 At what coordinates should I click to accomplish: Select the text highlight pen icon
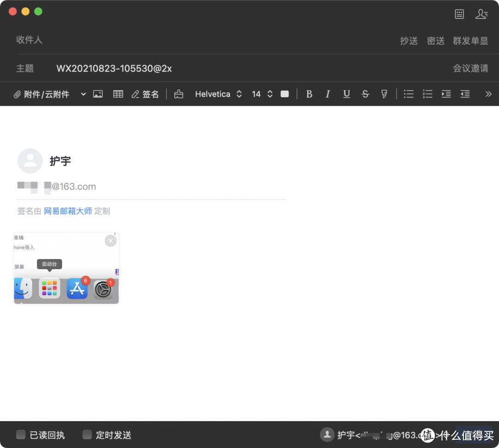point(384,94)
